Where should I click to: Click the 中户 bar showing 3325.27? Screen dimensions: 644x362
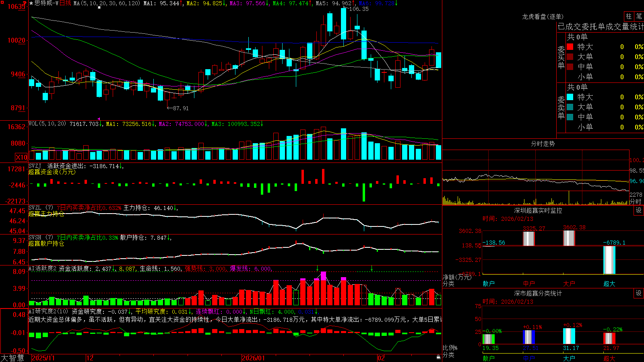(529, 239)
